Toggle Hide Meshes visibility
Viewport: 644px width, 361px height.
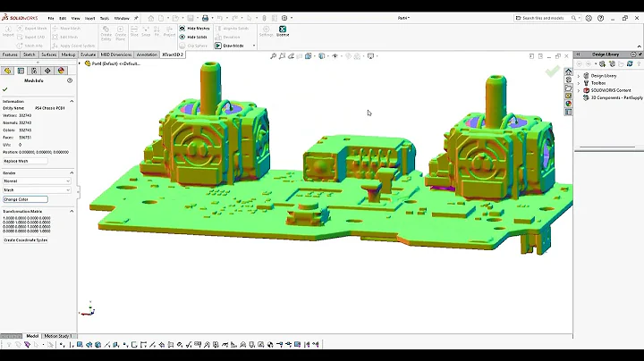tap(195, 29)
